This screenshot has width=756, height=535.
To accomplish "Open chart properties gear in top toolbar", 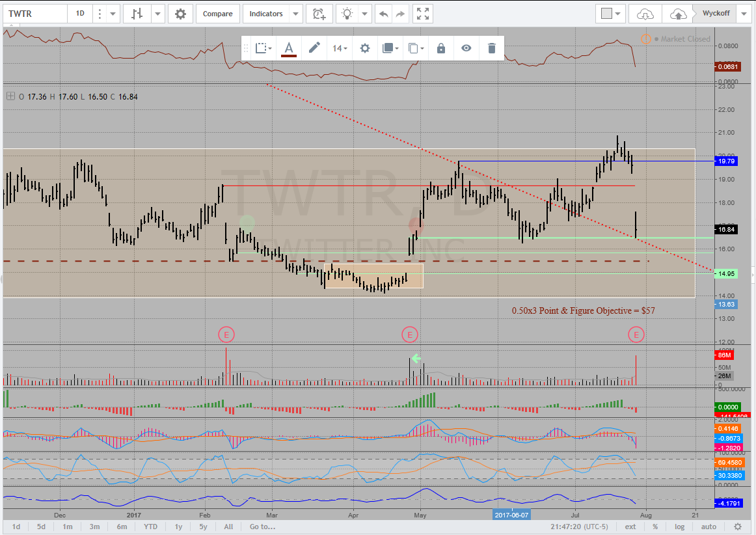I will click(180, 14).
